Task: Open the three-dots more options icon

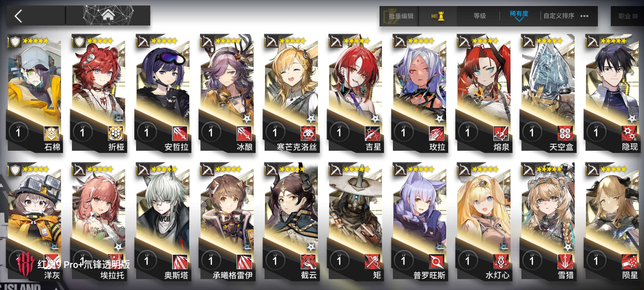Action: click(x=584, y=16)
